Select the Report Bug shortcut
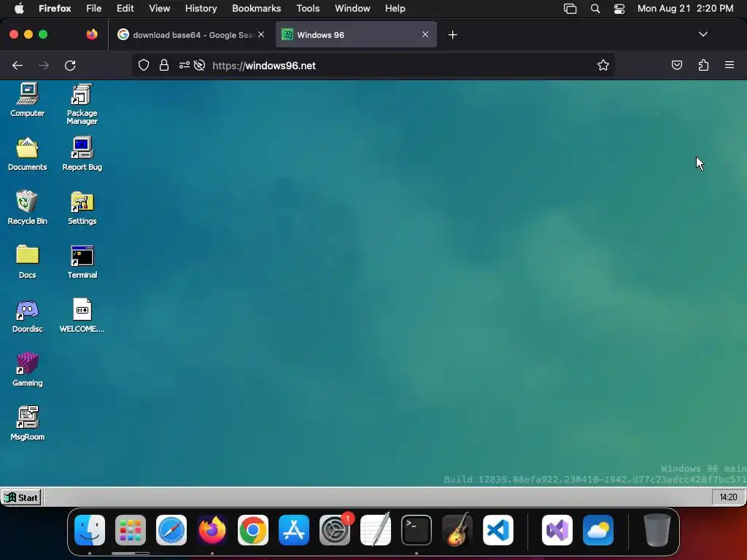The height and width of the screenshot is (560, 747). 82,155
